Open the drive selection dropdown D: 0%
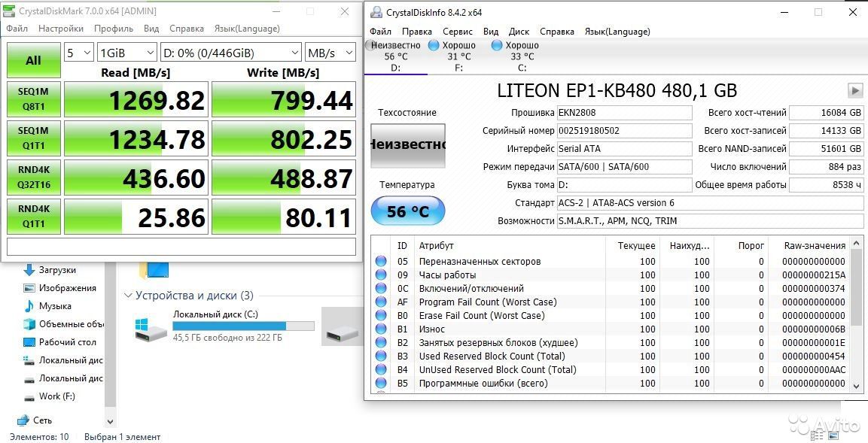This screenshot has height=443, width=868. (x=231, y=53)
